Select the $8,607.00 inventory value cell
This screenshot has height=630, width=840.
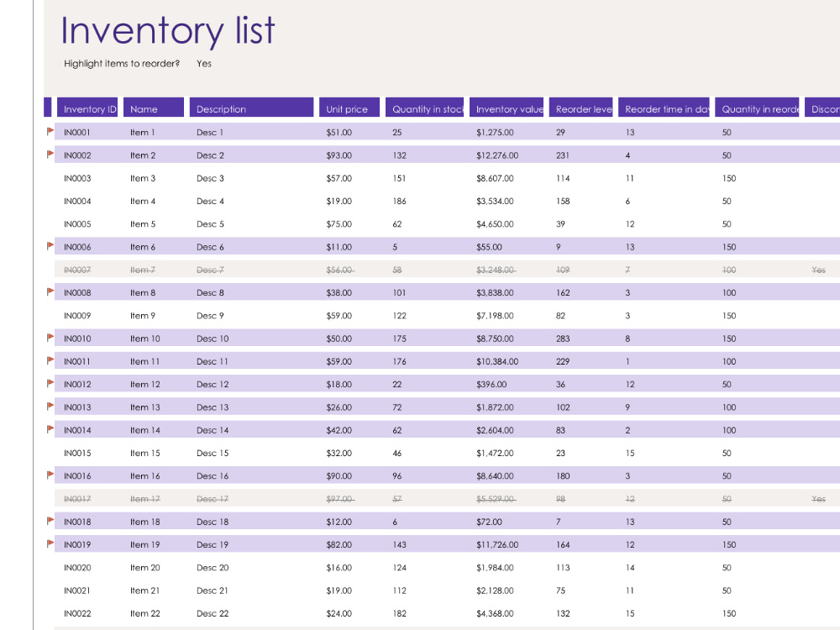click(495, 178)
